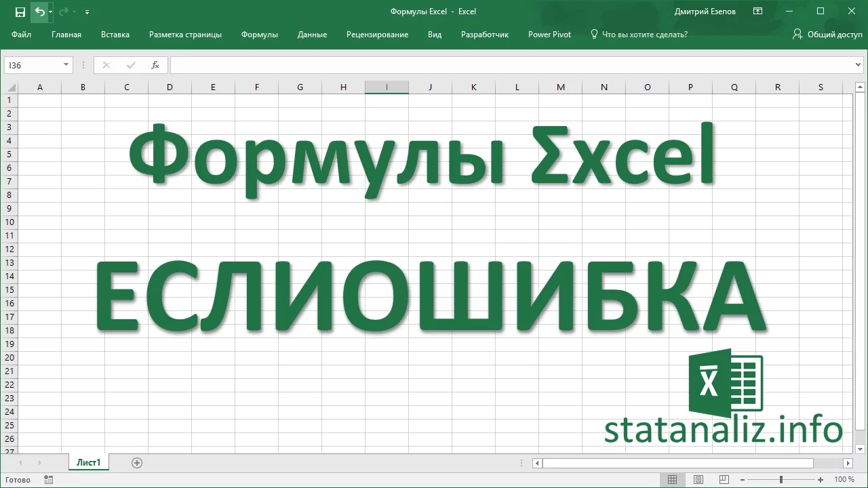Select row 26 header
Screen dimensions: 868x488
point(9,439)
